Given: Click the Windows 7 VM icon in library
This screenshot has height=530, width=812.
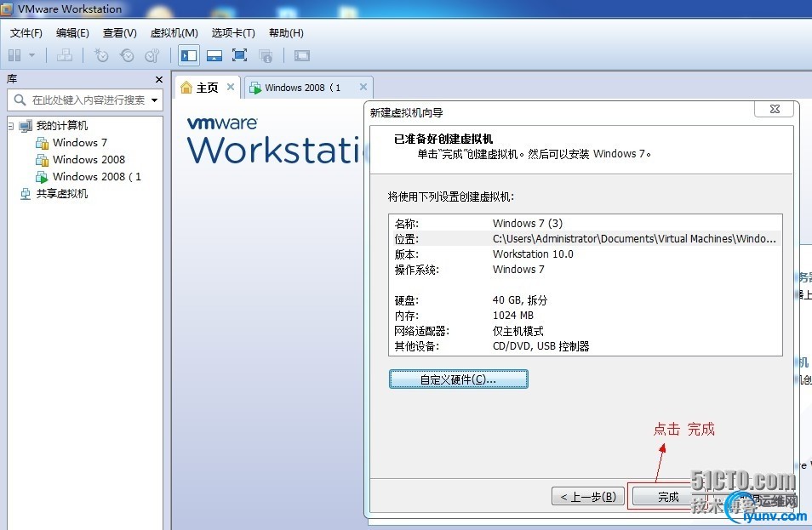Looking at the screenshot, I should [x=42, y=143].
